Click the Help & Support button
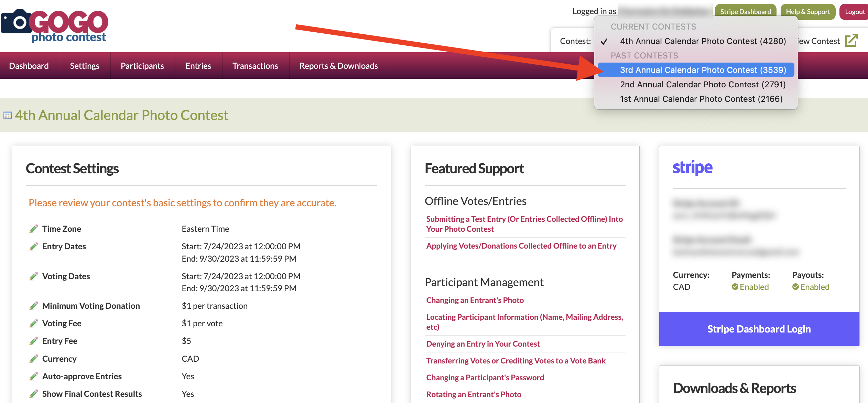 807,12
